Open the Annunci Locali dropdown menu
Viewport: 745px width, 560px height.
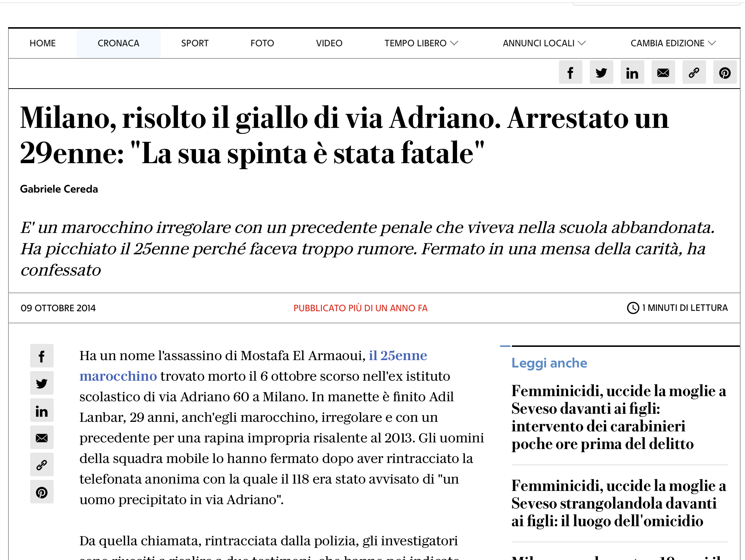[x=544, y=43]
